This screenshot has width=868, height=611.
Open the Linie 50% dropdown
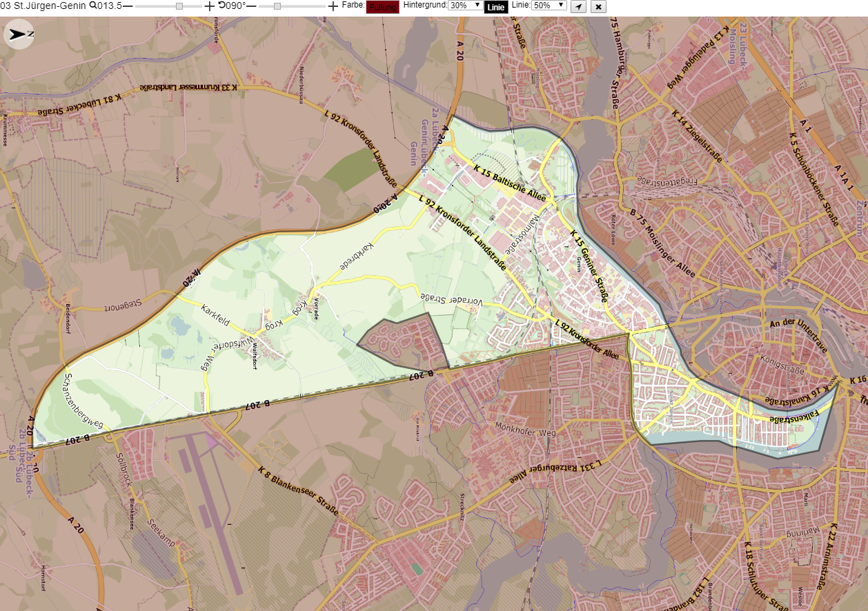click(549, 5)
